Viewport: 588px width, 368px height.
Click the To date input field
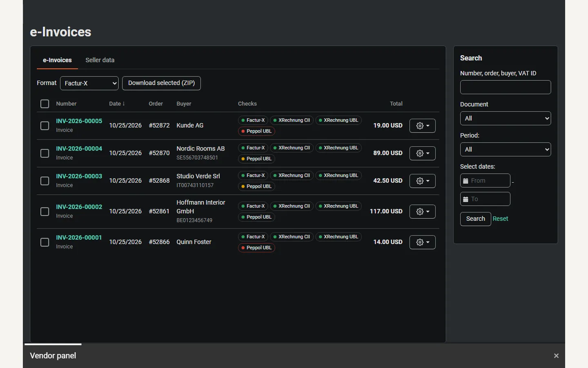click(485, 199)
